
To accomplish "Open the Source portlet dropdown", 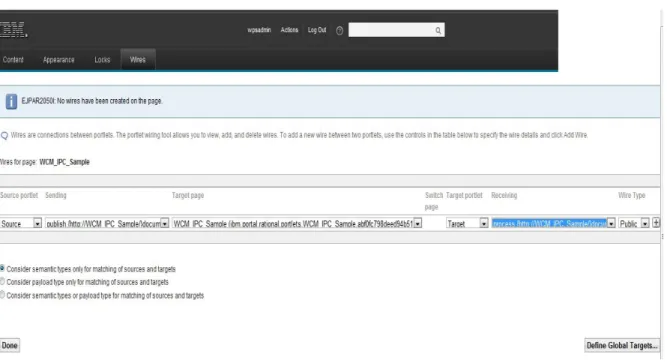I will (21, 223).
